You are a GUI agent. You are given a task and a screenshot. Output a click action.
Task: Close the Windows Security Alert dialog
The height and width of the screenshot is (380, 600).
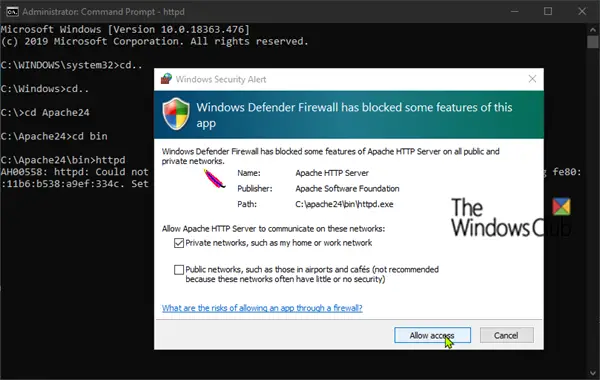pos(532,79)
